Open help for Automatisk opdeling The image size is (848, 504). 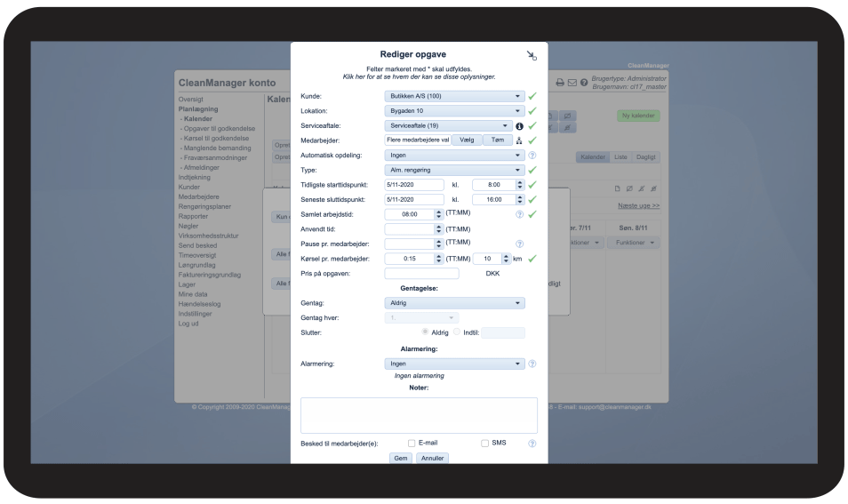pos(532,156)
